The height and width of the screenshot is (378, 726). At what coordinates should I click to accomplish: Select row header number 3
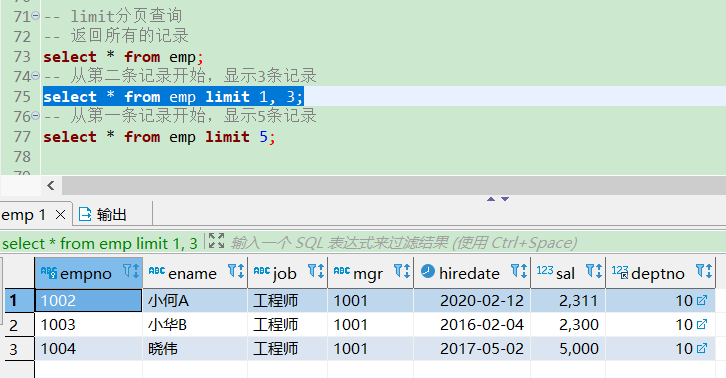click(18, 349)
